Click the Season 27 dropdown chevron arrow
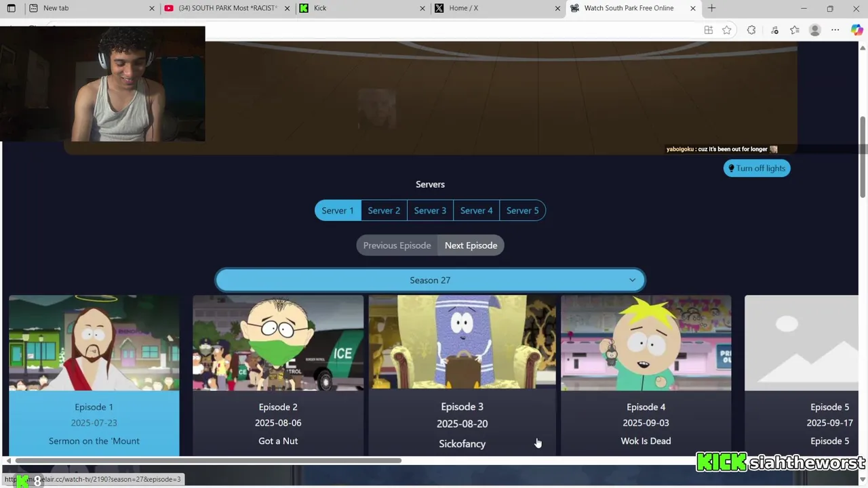 pos(632,280)
